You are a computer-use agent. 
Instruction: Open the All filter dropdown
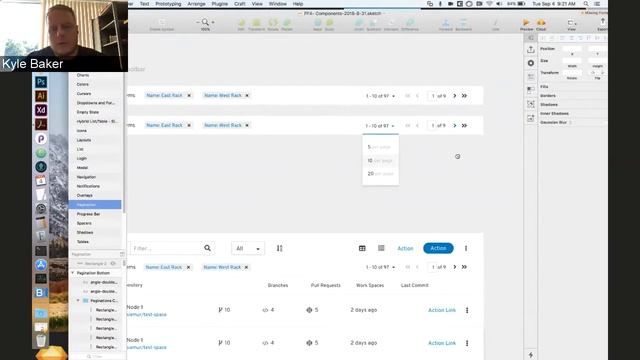[x=248, y=248]
